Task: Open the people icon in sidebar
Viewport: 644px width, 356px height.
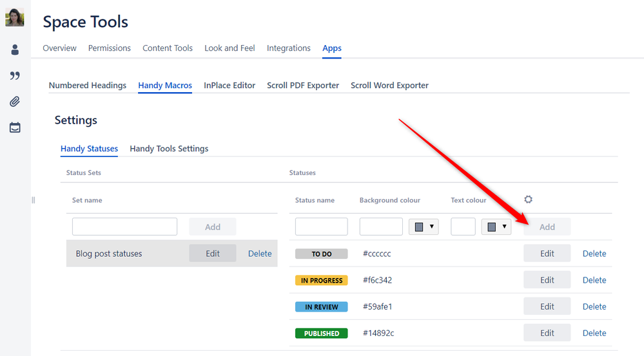Action: point(15,50)
